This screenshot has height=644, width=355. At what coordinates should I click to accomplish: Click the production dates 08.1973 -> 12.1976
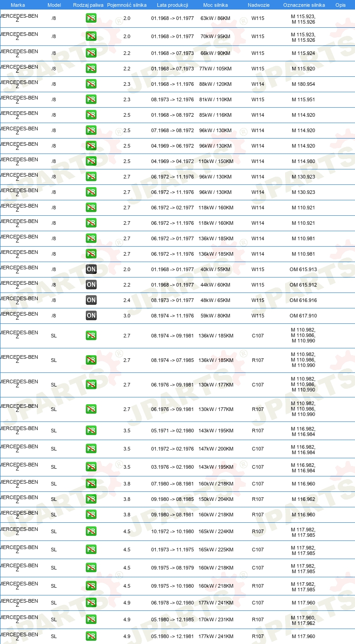tap(173, 100)
